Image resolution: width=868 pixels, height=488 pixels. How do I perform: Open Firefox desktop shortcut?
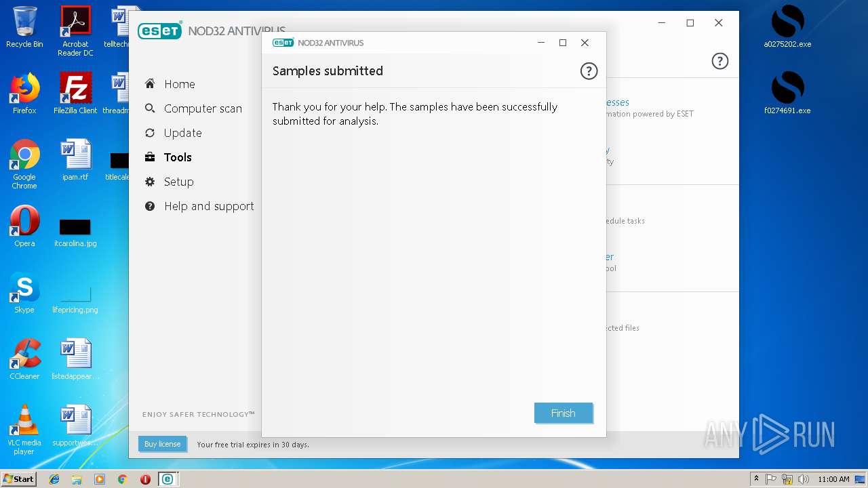24,94
